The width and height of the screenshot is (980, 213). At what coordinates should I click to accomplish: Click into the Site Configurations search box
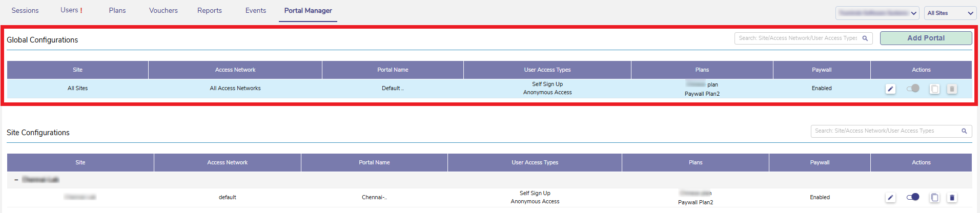tap(884, 131)
